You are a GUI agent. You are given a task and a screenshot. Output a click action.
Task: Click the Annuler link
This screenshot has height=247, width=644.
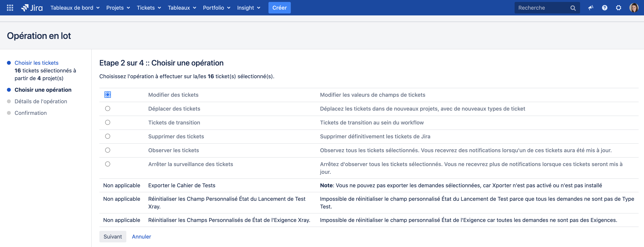tap(141, 237)
